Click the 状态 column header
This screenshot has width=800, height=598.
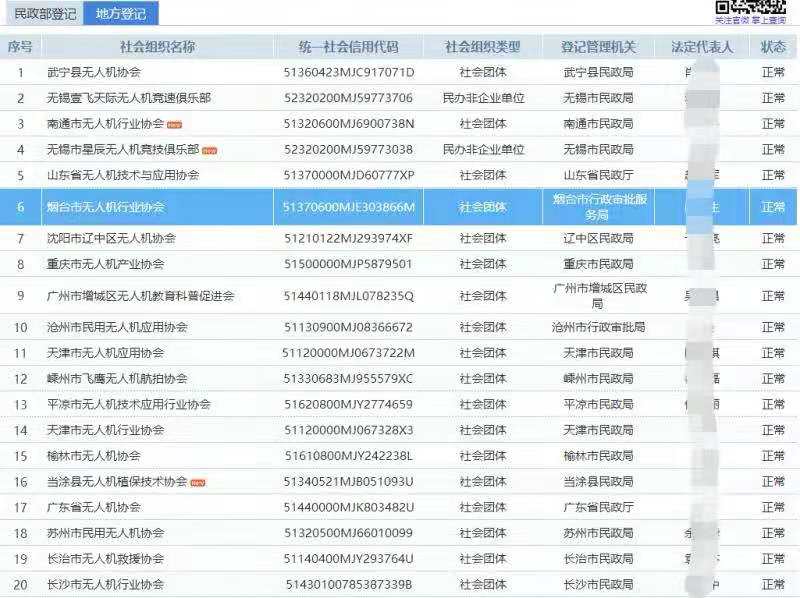point(773,47)
